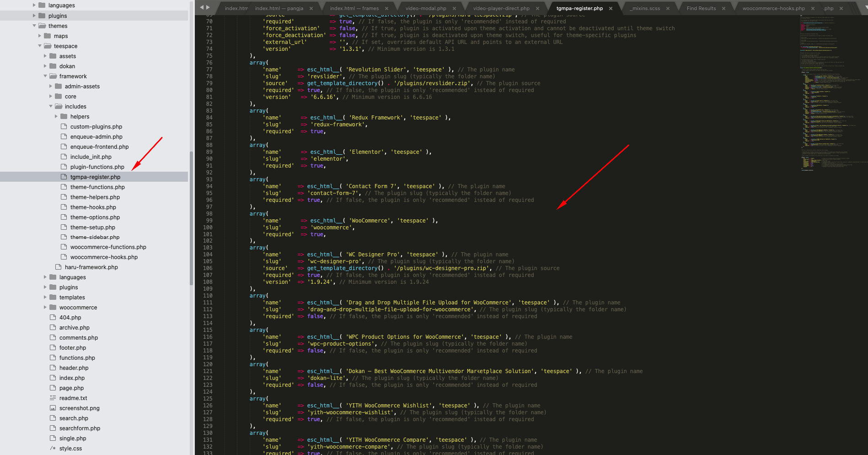The image size is (868, 455).
Task: Expand the templates folder
Action: [45, 297]
